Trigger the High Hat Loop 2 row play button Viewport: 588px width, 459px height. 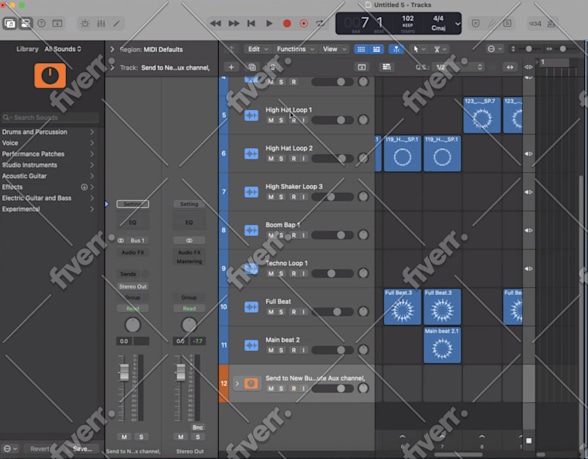[x=528, y=154]
